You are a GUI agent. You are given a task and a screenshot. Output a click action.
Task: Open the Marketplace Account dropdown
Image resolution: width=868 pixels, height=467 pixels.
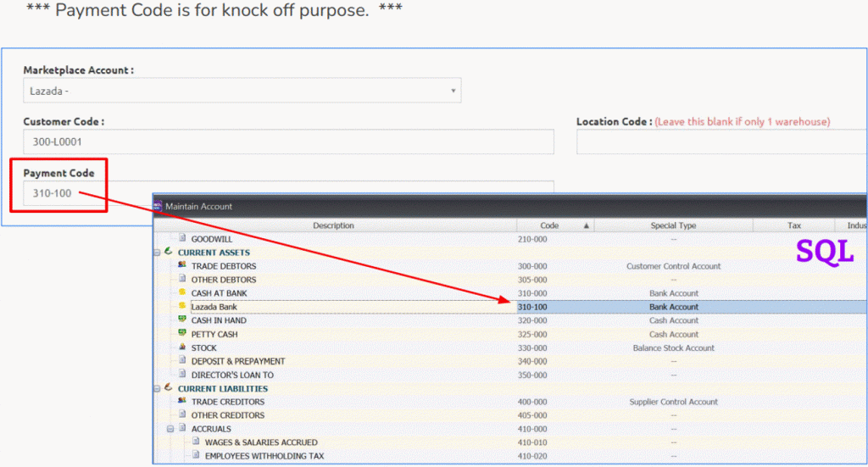click(x=242, y=91)
